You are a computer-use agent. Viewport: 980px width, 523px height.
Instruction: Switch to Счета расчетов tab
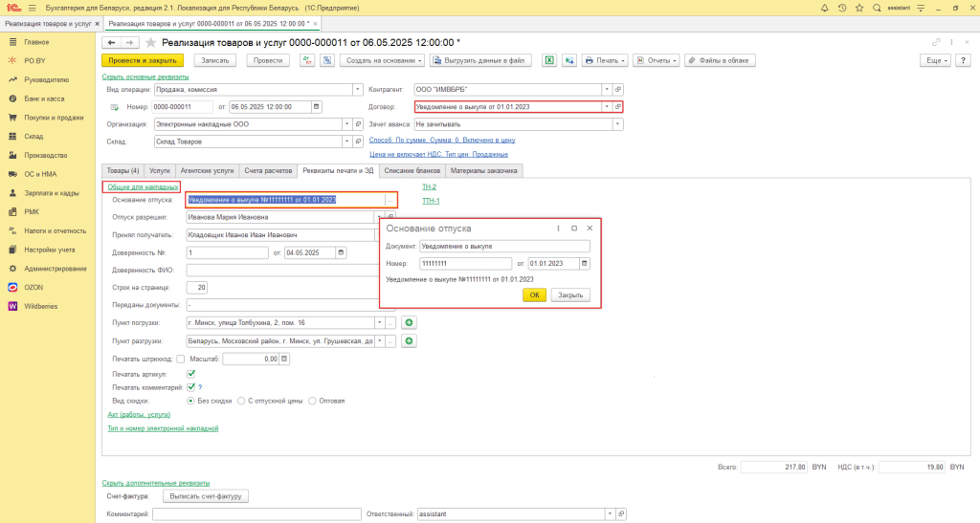coord(268,170)
